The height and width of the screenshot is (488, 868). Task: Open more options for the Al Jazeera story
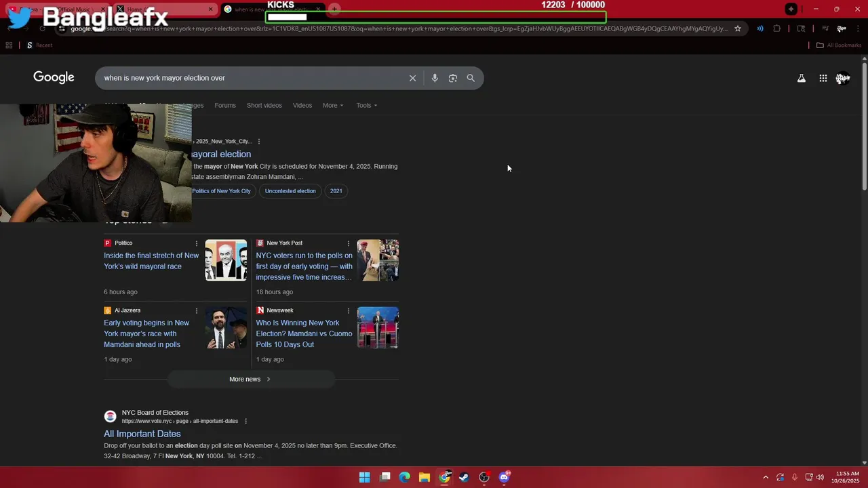pyautogui.click(x=197, y=310)
